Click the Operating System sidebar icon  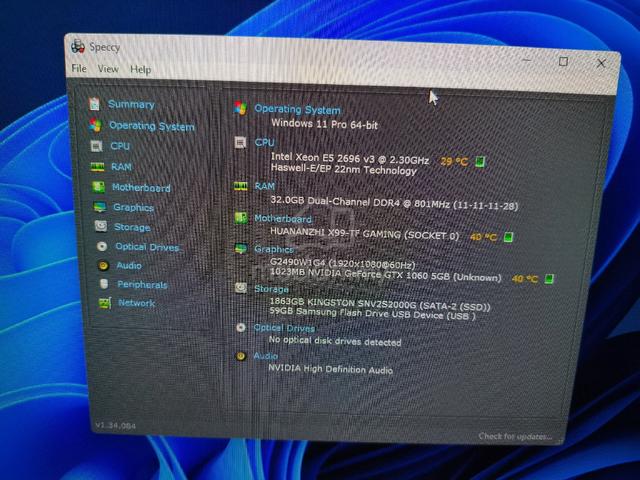point(96,125)
